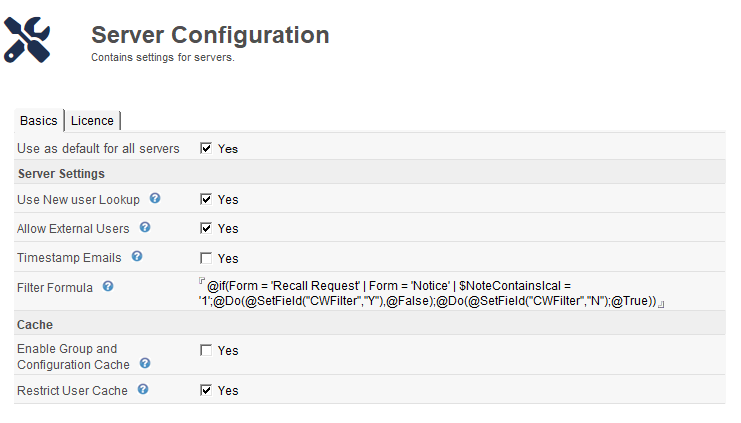
Task: Uncheck Restrict User Cache checkbox
Action: [206, 390]
